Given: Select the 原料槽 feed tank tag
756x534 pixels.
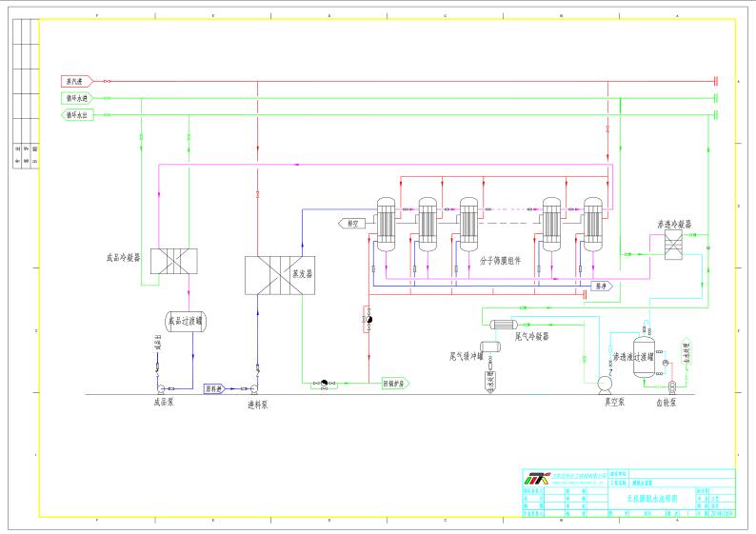Looking at the screenshot, I should pyautogui.click(x=214, y=388).
